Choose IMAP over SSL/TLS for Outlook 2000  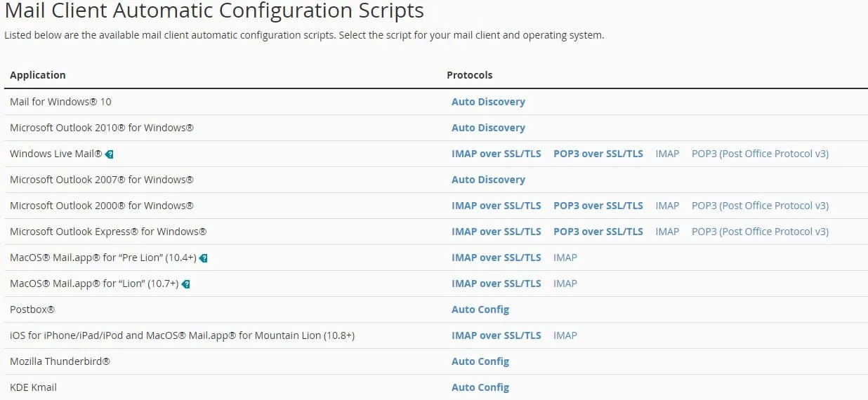point(496,206)
